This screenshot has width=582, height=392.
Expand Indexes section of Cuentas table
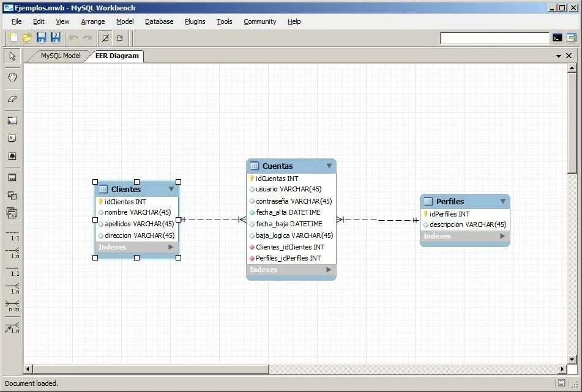click(329, 270)
